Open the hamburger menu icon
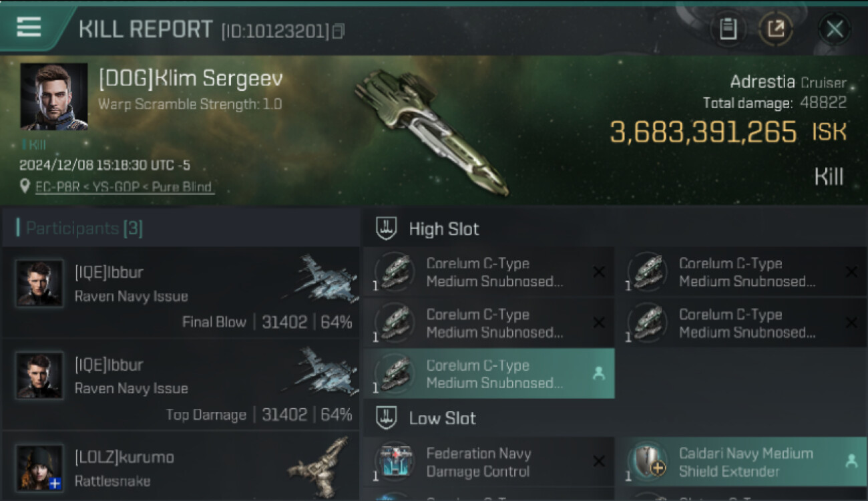Screen dimensions: 868x501 coord(28,27)
